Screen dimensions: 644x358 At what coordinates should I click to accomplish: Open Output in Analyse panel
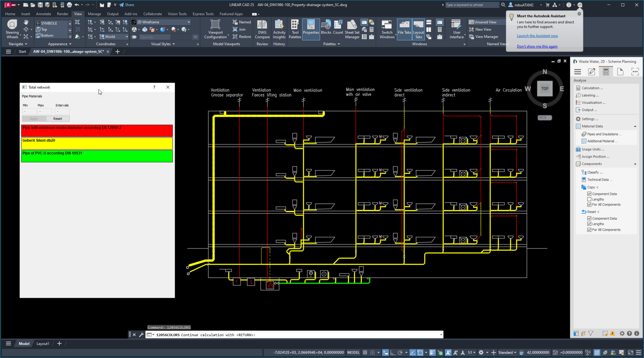586,110
